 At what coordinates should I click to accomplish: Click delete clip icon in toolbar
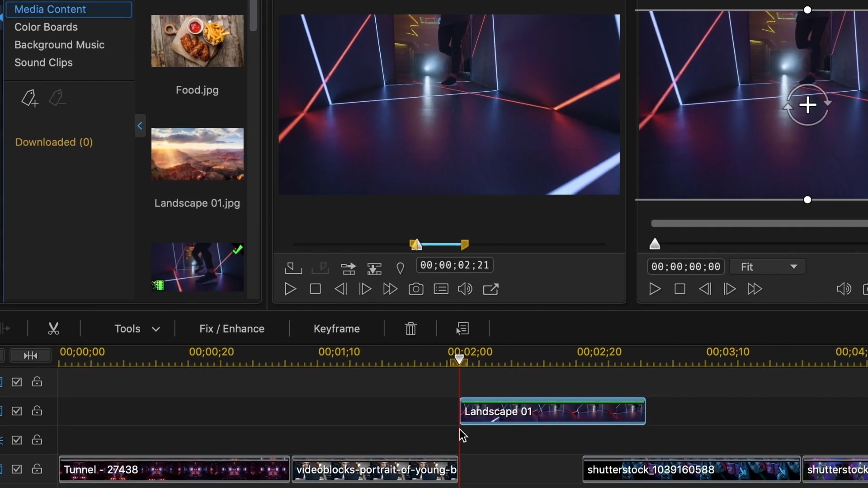[x=411, y=328]
